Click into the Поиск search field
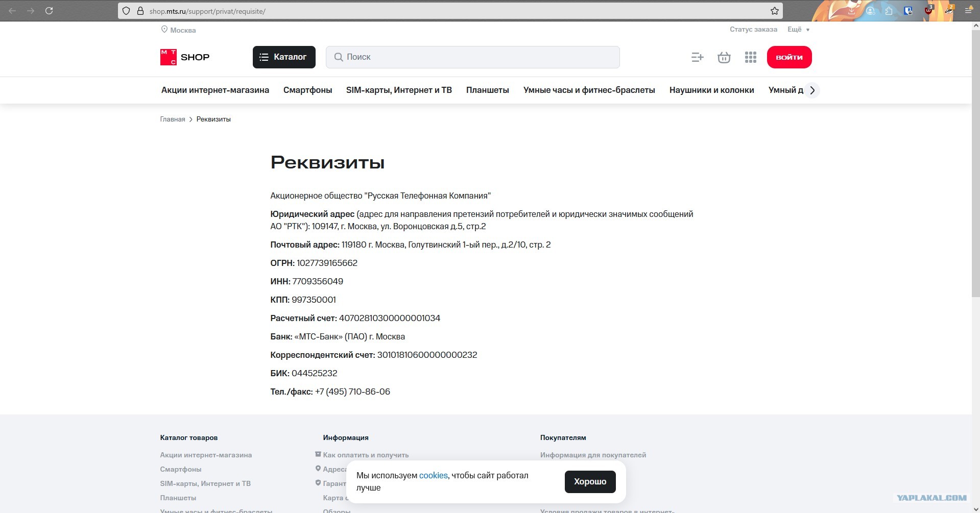Screen dimensions: 980x513 (x=473, y=57)
